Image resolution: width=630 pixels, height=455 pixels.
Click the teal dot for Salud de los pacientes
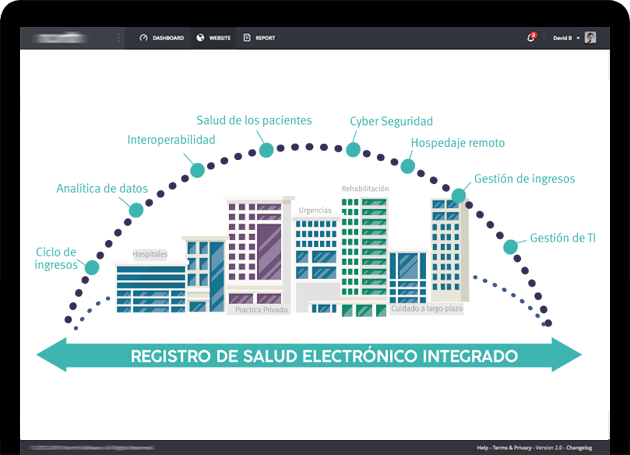267,150
